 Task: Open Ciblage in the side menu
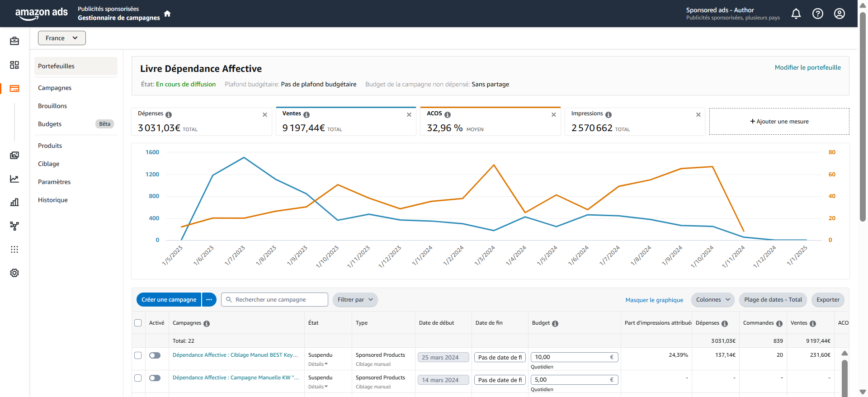(49, 164)
